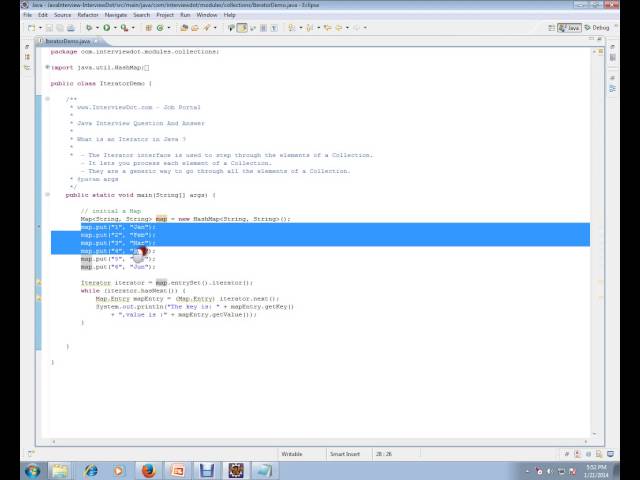
Task: Select the IteratorDemo.java editor tab
Action: [68, 41]
